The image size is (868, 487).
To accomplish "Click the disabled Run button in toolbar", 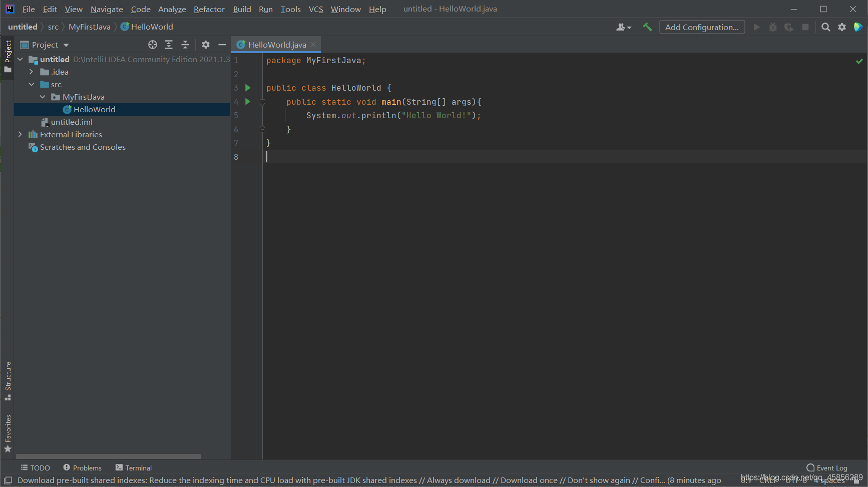I will pyautogui.click(x=756, y=27).
